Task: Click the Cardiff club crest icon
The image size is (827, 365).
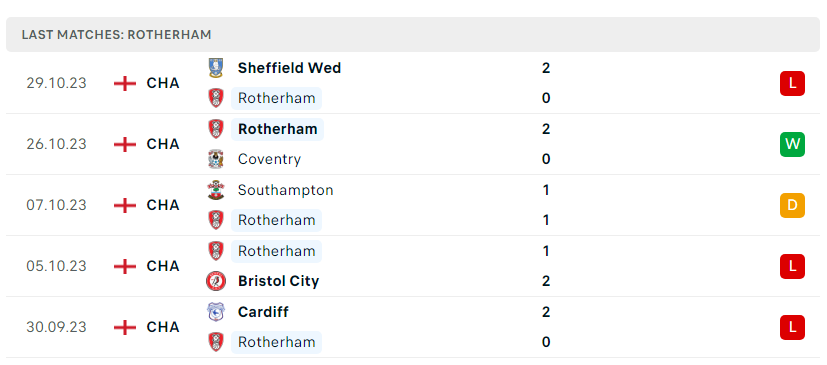Action: click(216, 312)
